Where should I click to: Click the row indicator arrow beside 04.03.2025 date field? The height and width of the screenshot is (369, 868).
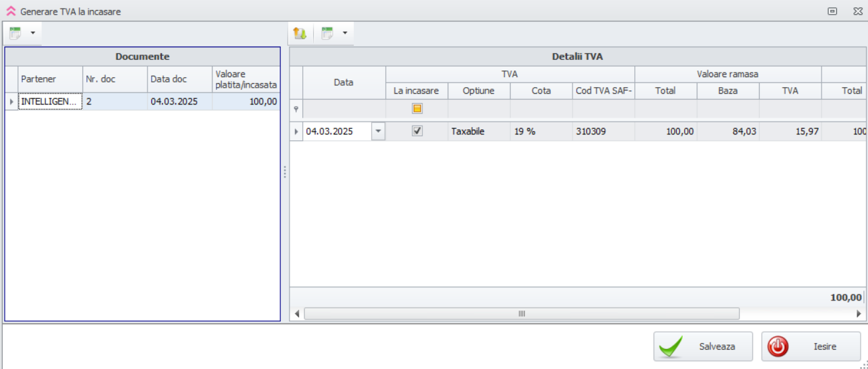tap(296, 132)
